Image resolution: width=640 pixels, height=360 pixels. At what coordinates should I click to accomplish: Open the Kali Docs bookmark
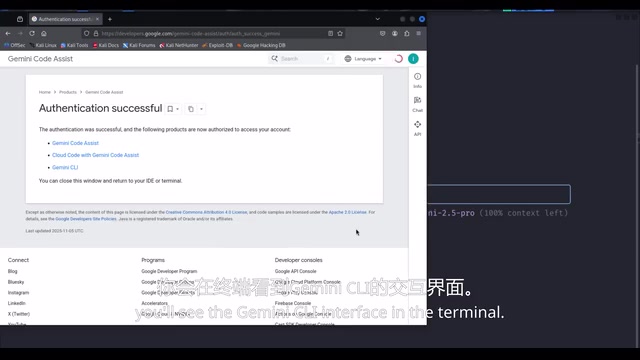(106, 45)
